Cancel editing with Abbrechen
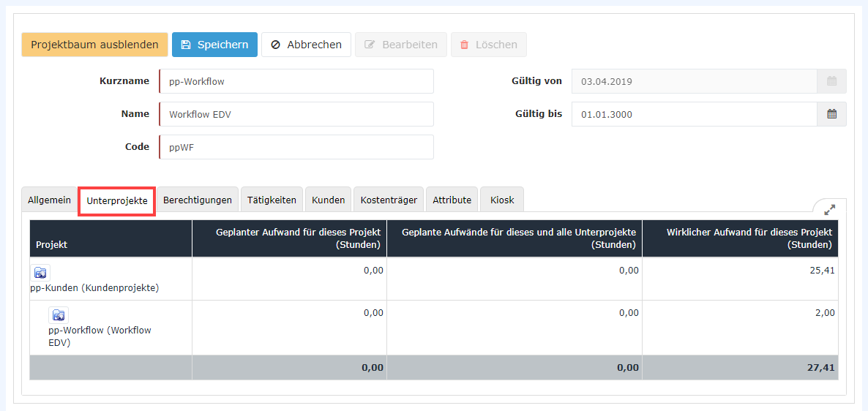 306,45
